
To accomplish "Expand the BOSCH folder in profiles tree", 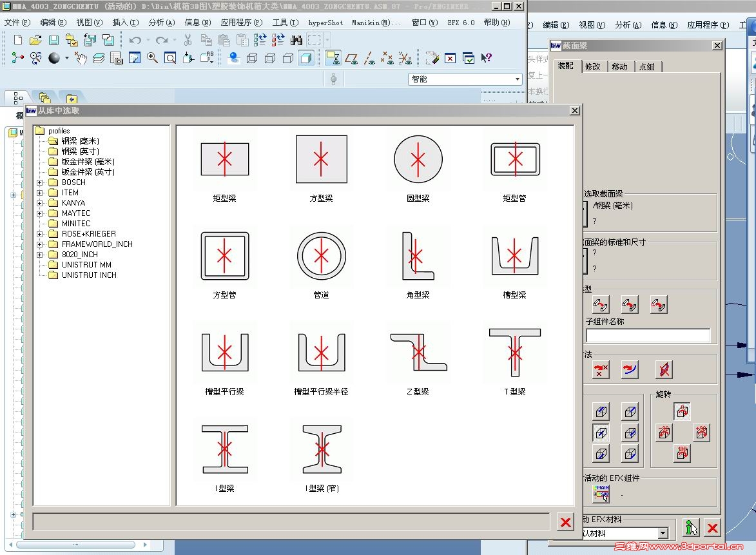I will click(x=40, y=183).
